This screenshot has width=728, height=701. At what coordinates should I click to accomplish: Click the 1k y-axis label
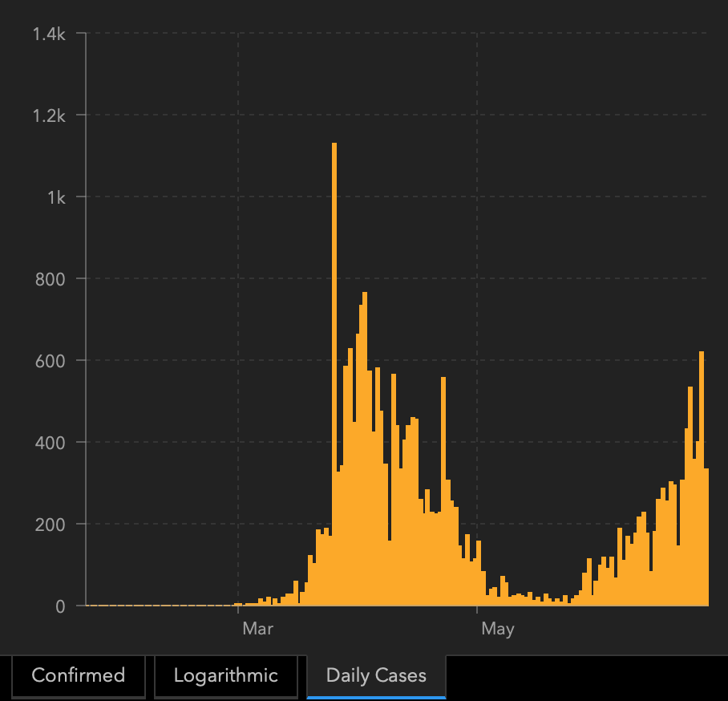point(57,197)
